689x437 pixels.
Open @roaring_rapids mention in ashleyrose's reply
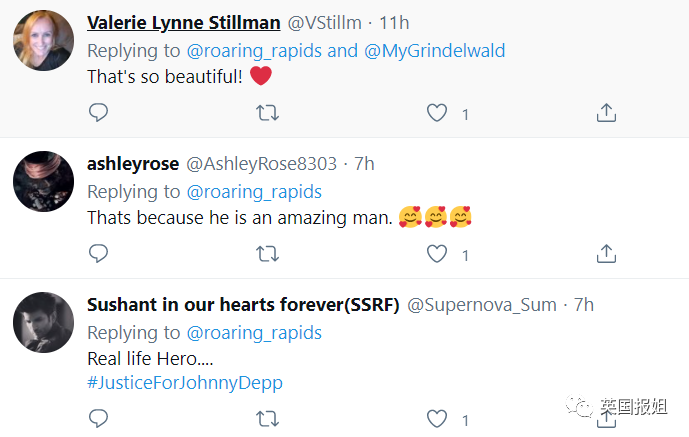coord(254,191)
